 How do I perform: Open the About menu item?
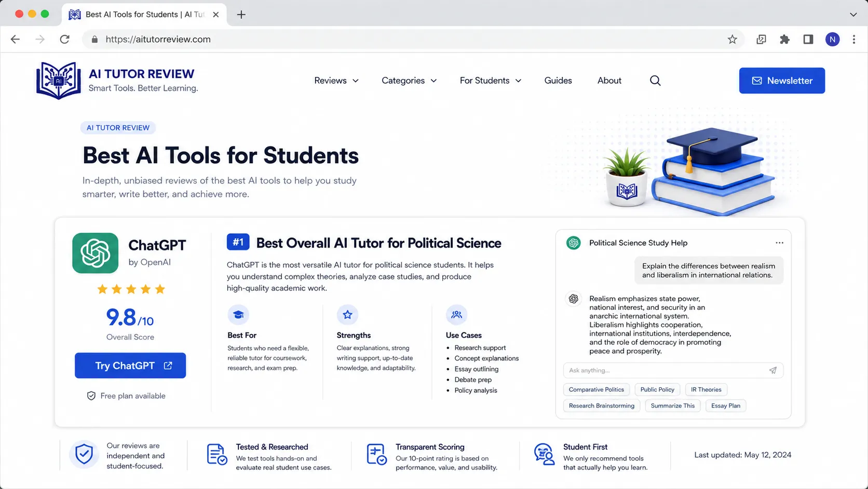[x=609, y=81]
